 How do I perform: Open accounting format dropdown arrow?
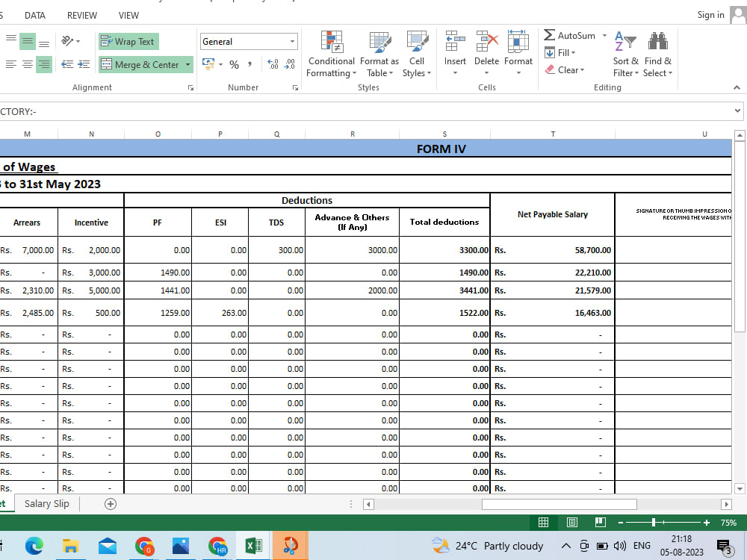220,64
